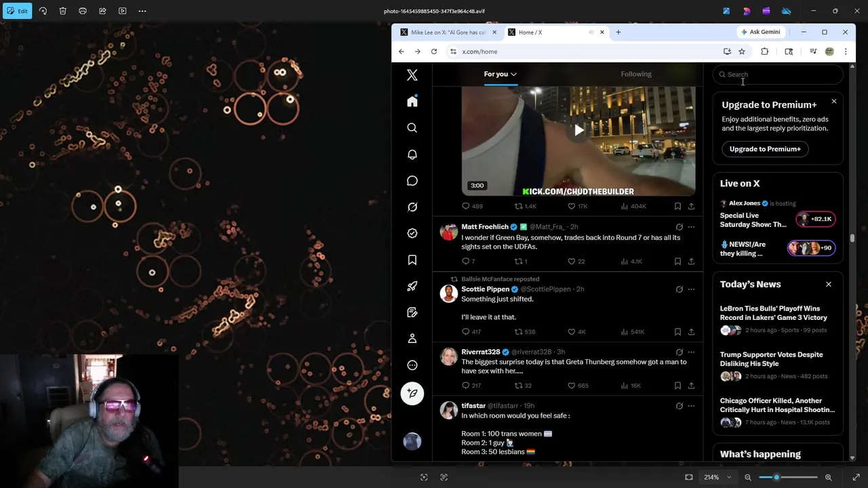
Task: Like Matt Froehlich's post
Action: (x=571, y=262)
